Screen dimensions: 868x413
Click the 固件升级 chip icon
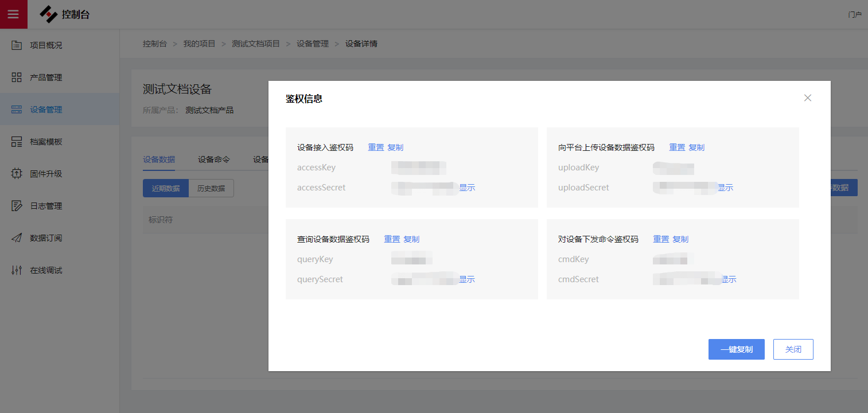click(x=17, y=174)
